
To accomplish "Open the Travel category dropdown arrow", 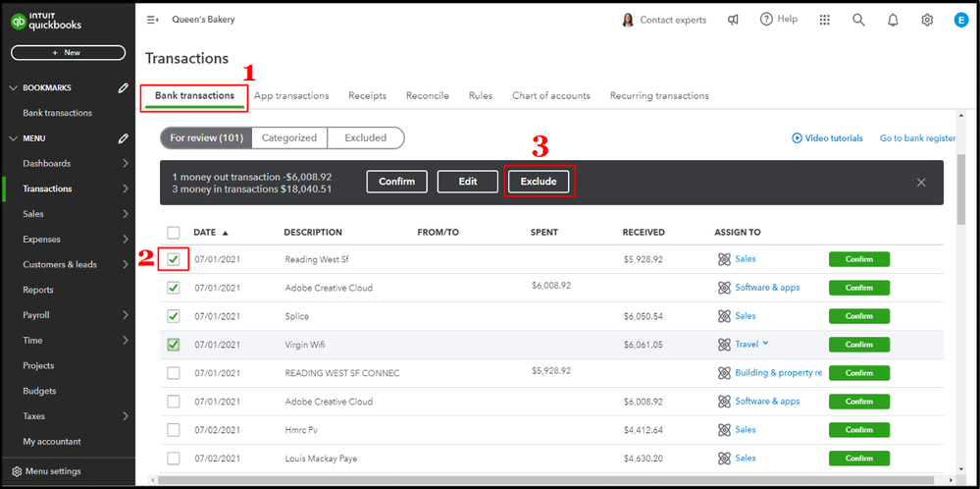I will pos(765,344).
